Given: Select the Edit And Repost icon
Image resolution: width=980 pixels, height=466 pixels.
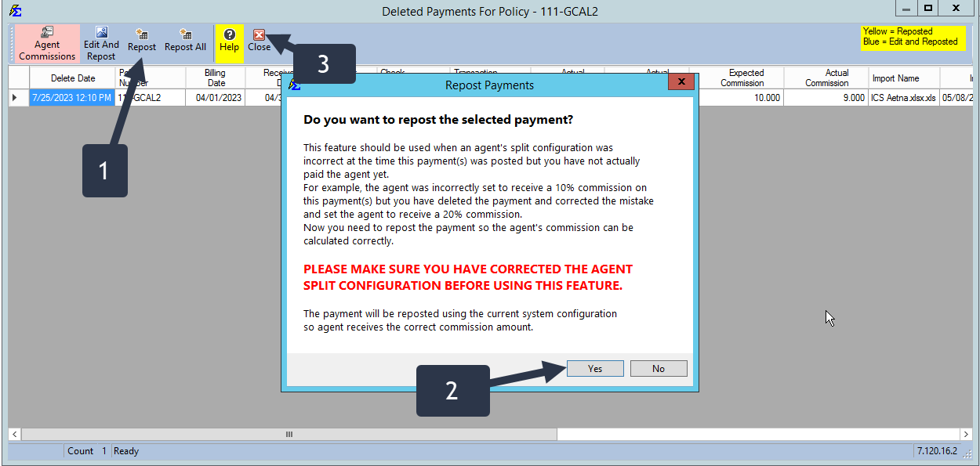Looking at the screenshot, I should (101, 43).
